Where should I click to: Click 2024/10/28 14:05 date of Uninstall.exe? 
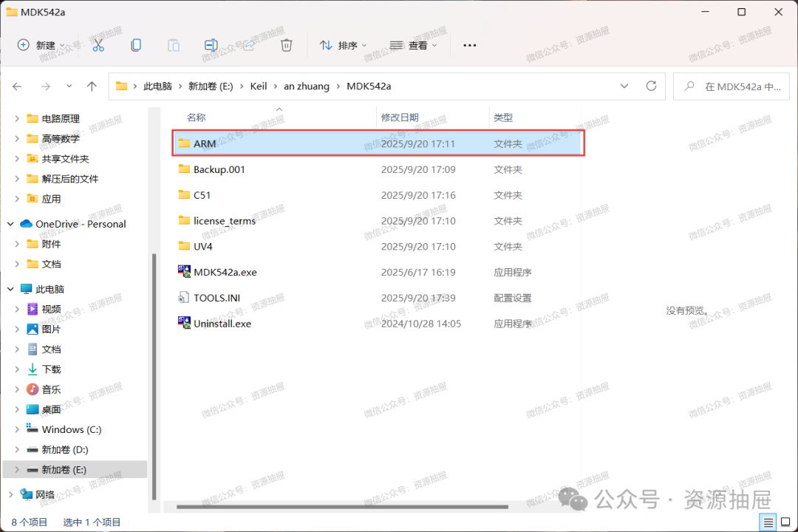coord(421,324)
